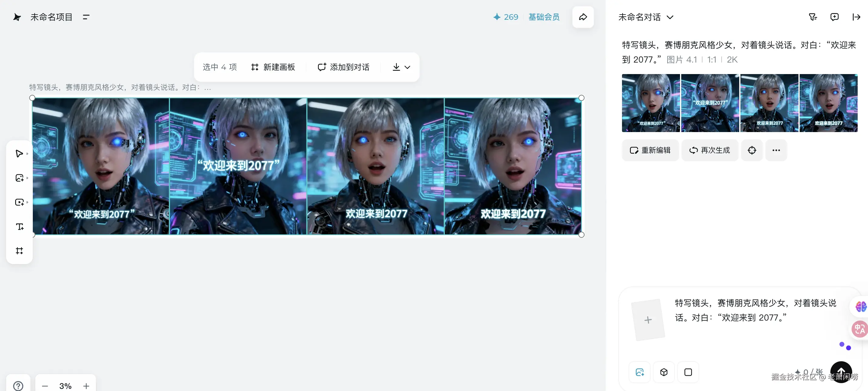
Task: Open the image generation tool
Action: [x=19, y=178]
